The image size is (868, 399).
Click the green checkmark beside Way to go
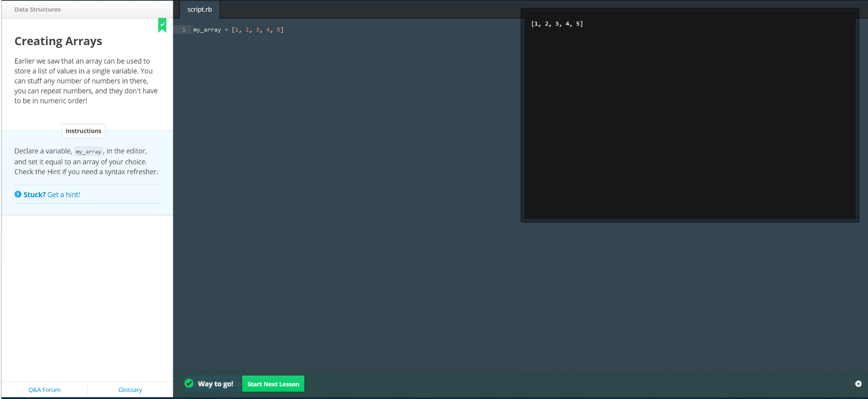coord(189,384)
